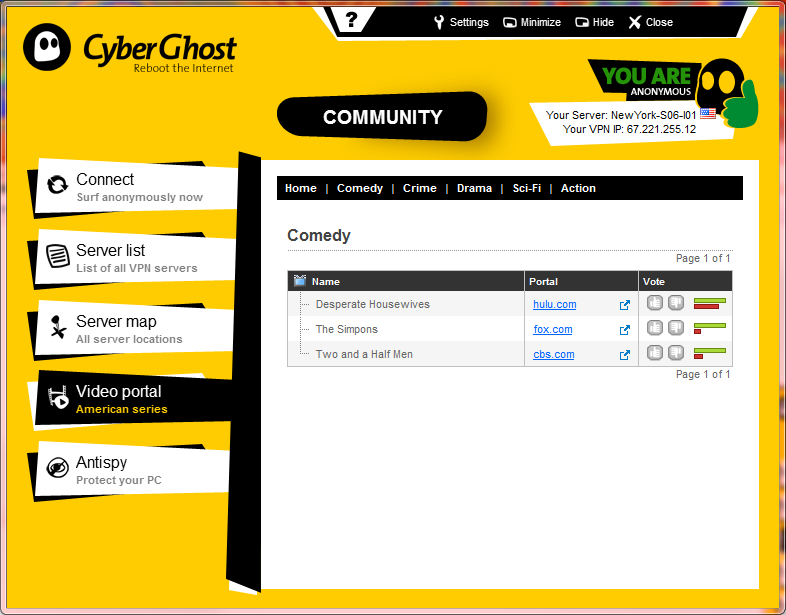Click the Name column header
The image size is (786, 615).
(x=406, y=281)
